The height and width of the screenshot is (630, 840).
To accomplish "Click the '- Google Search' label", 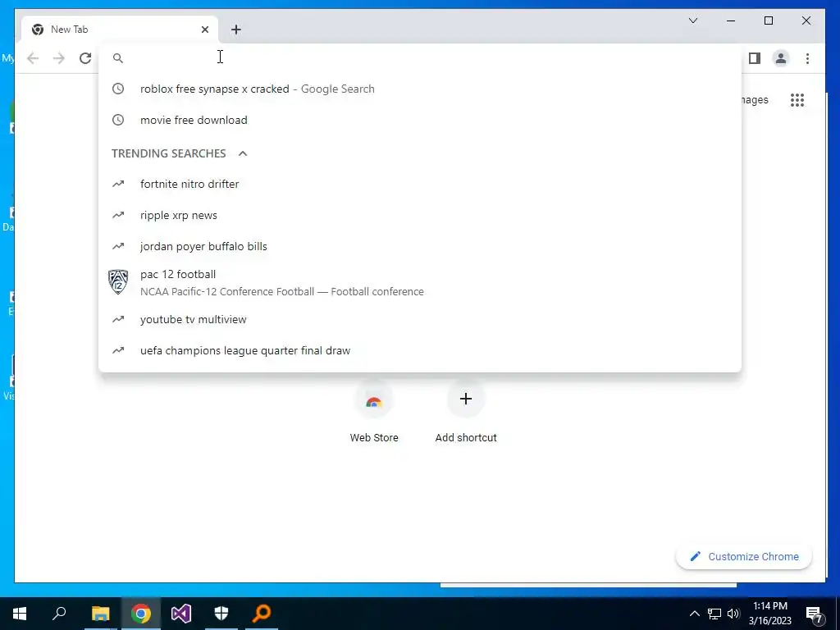I will (x=333, y=89).
